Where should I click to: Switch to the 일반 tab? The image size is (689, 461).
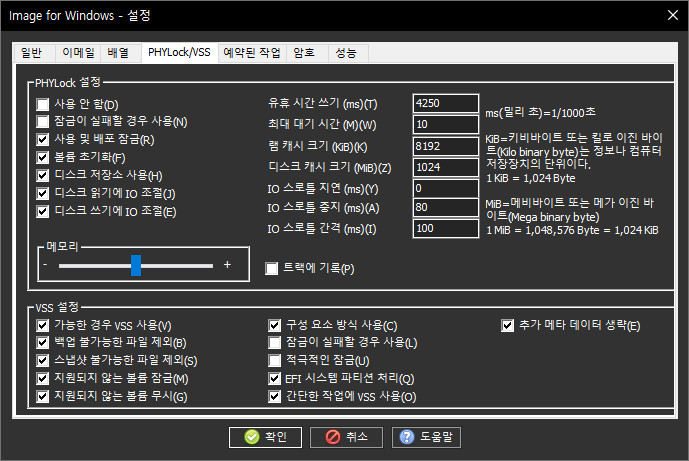[x=33, y=53]
